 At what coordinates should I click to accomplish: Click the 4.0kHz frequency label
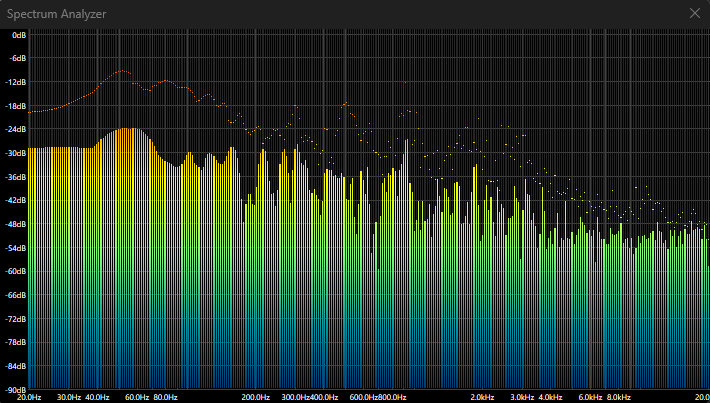(551, 397)
